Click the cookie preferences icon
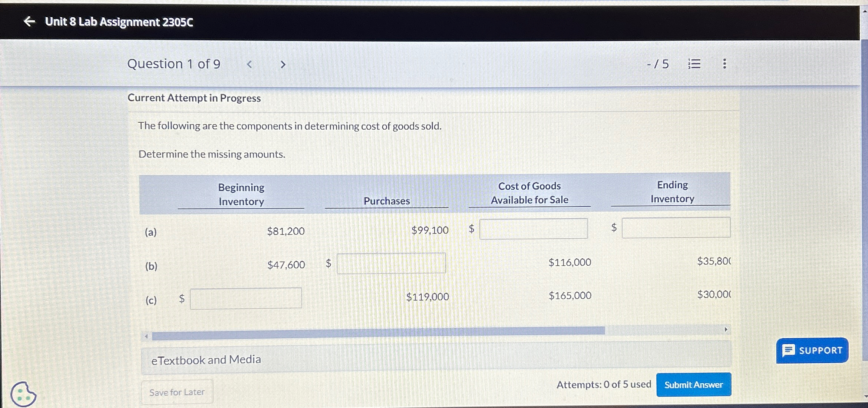The width and height of the screenshot is (868, 408). (23, 394)
